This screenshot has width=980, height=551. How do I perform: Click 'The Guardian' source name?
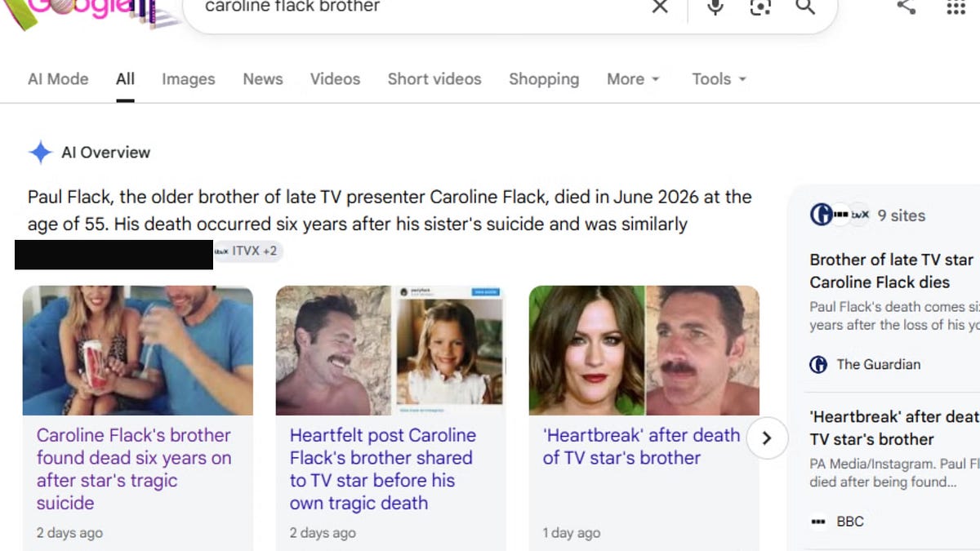(x=878, y=365)
